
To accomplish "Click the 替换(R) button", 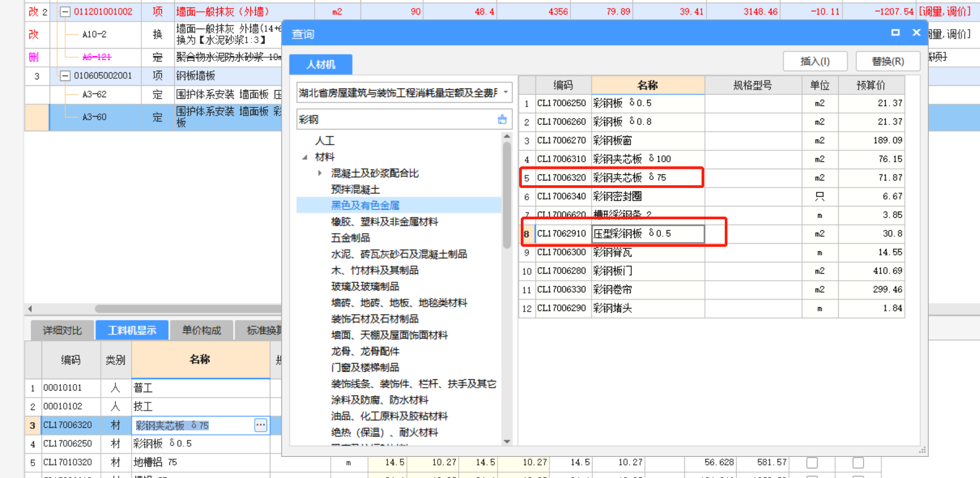I will [x=888, y=61].
